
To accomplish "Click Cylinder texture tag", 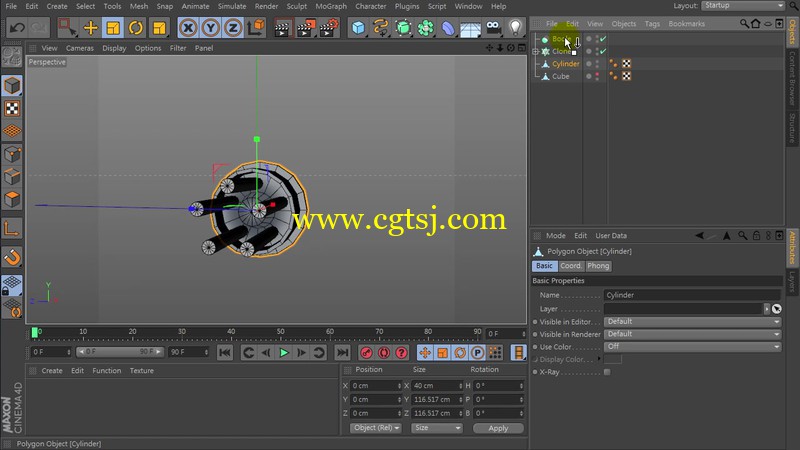I will pyautogui.click(x=627, y=64).
